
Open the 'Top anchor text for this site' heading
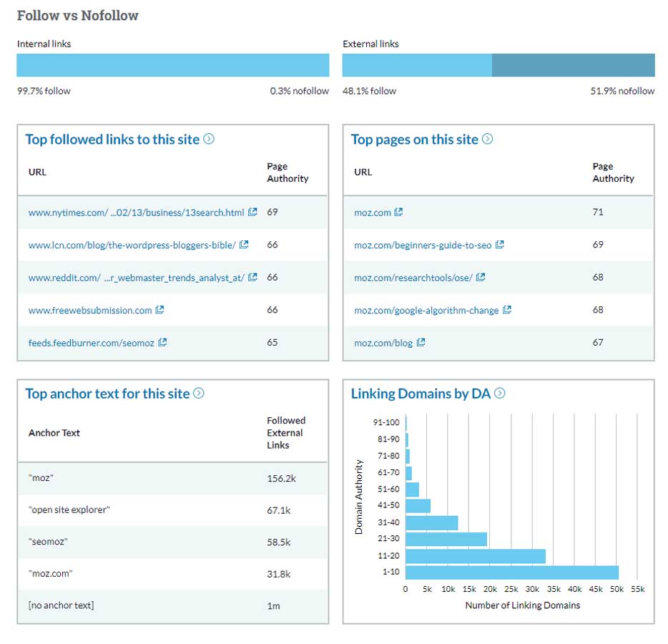click(107, 394)
